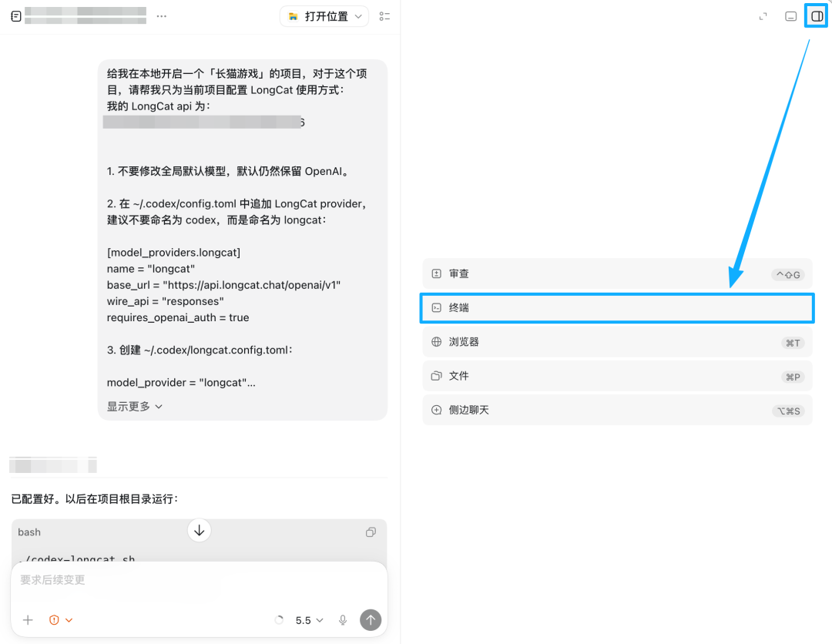Open 侧边聊天 side chat option
Viewport: 832px width, 644px height.
click(617, 410)
